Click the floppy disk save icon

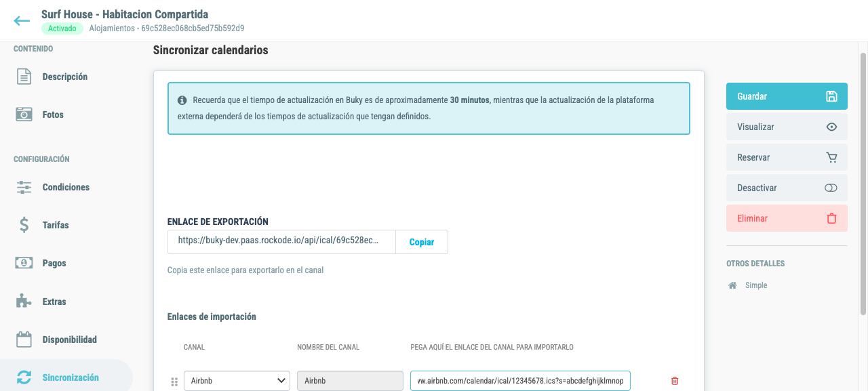pyautogui.click(x=831, y=96)
